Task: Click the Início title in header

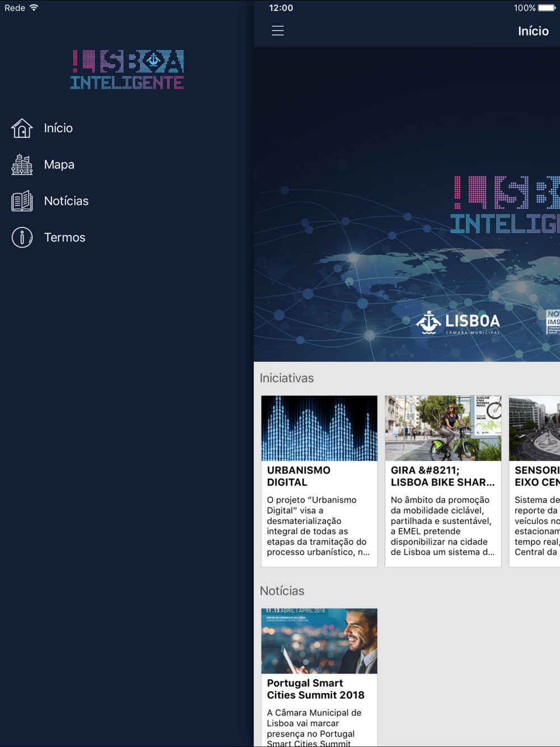Action: point(533,31)
